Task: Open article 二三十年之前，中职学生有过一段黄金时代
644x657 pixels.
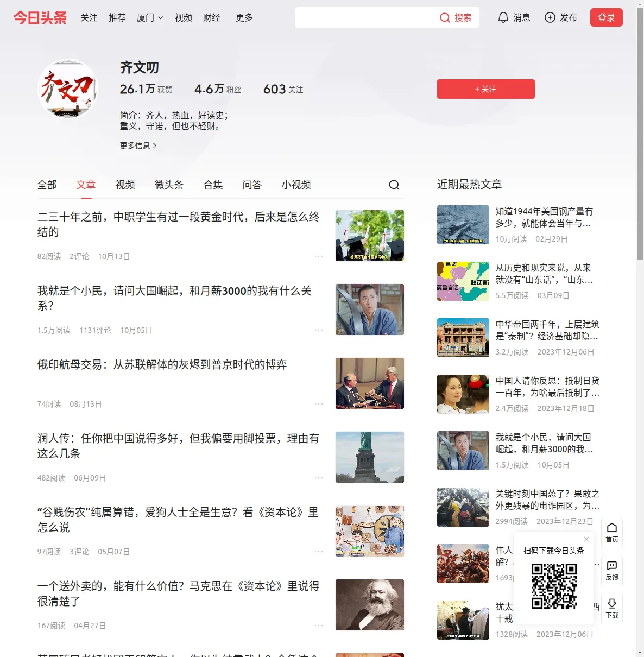Action: (x=178, y=224)
